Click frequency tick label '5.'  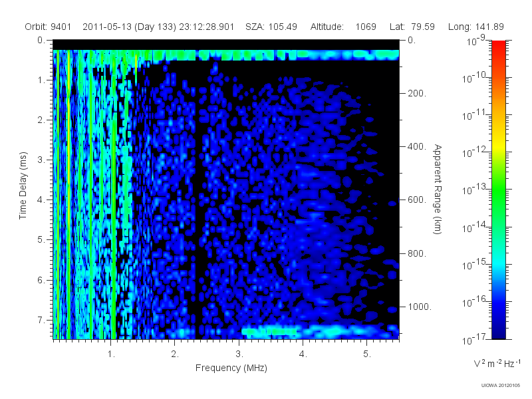367,354
